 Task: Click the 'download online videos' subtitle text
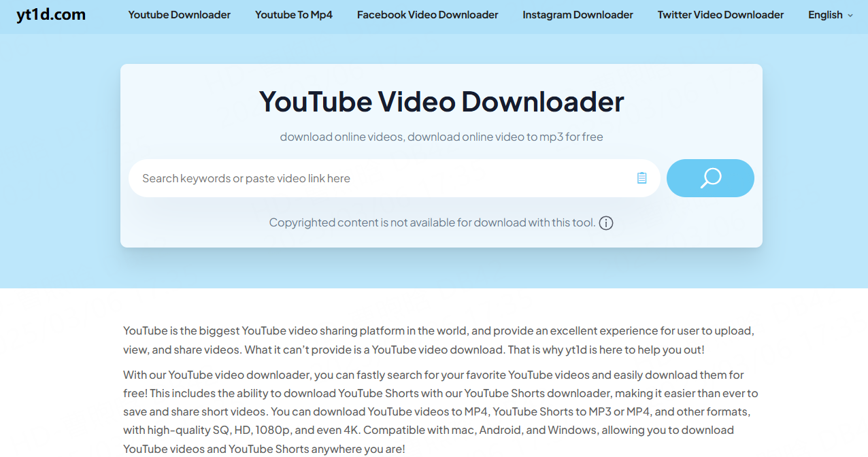click(441, 137)
